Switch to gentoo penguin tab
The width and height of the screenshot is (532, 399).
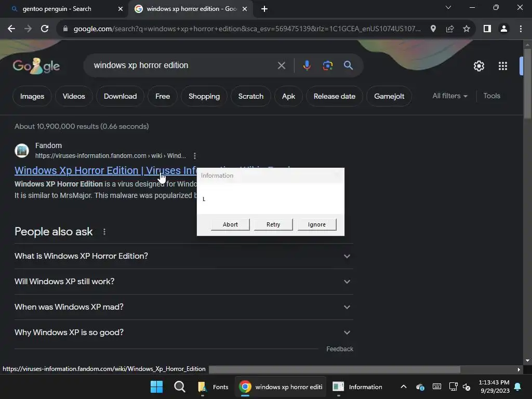pyautogui.click(x=64, y=9)
